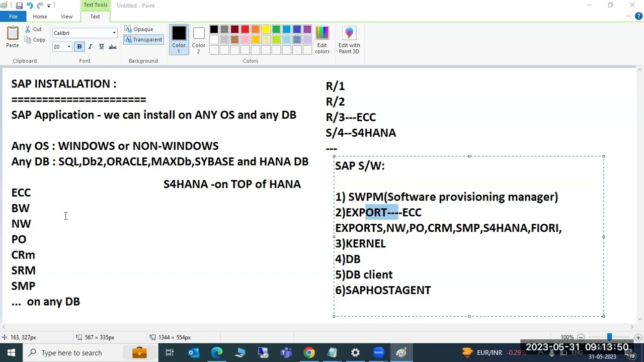Screen dimensions: 644x362
Task: Pick the purple color swatch
Action: (307, 30)
